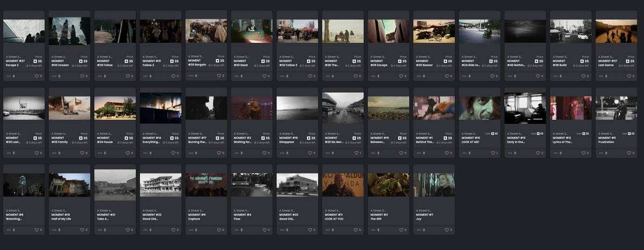The image size is (644, 250).
Task: Click Ethereum icon on MOMENT #5 Frustration card
Action: click(x=606, y=153)
